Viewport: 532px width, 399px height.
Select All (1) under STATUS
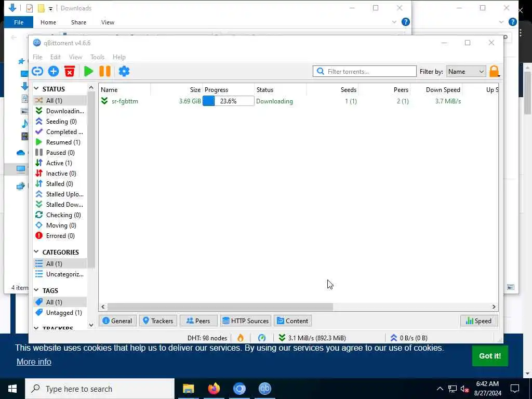[60, 100]
